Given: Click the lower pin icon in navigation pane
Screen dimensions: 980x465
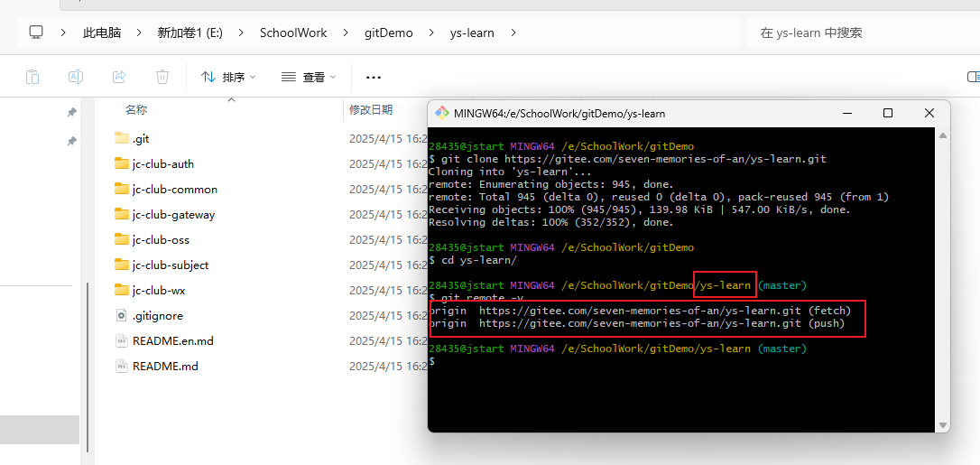Looking at the screenshot, I should pos(72,141).
